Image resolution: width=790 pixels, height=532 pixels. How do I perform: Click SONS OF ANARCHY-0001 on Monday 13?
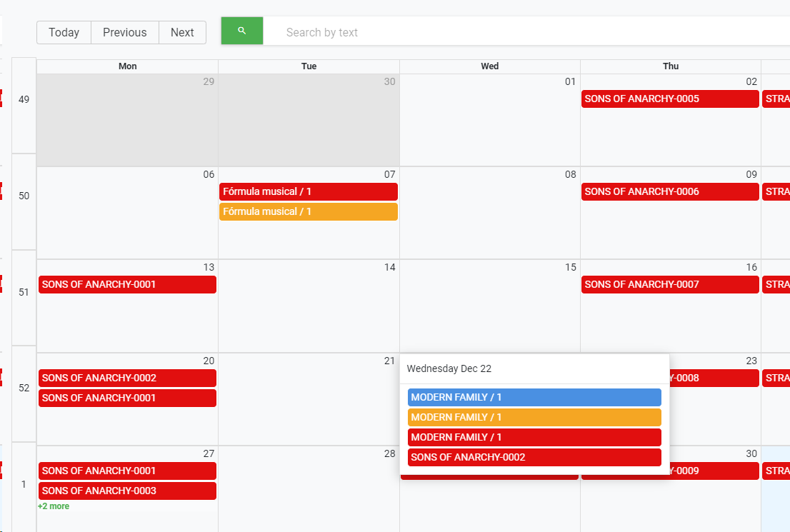[x=127, y=284]
